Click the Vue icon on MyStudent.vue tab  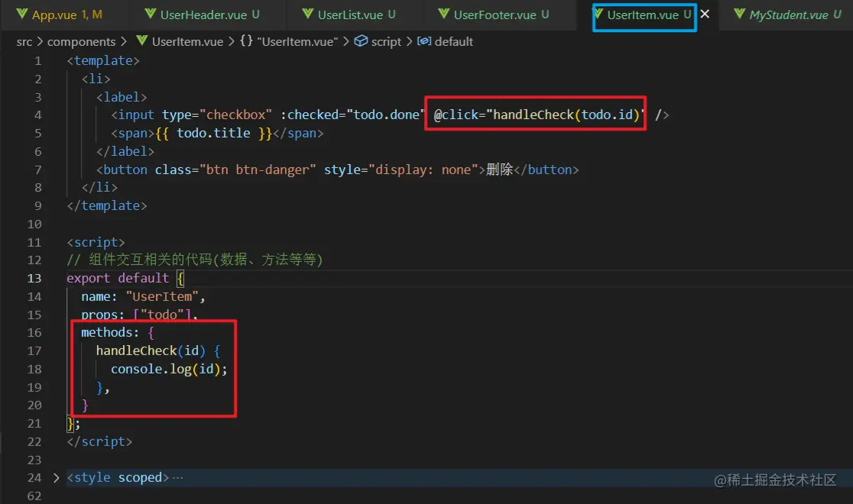pyautogui.click(x=740, y=15)
